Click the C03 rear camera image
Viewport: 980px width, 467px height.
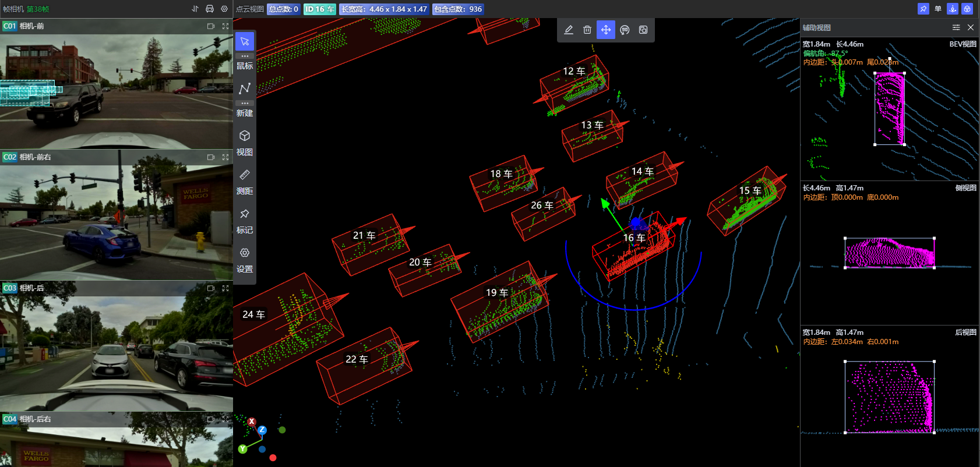[117, 353]
